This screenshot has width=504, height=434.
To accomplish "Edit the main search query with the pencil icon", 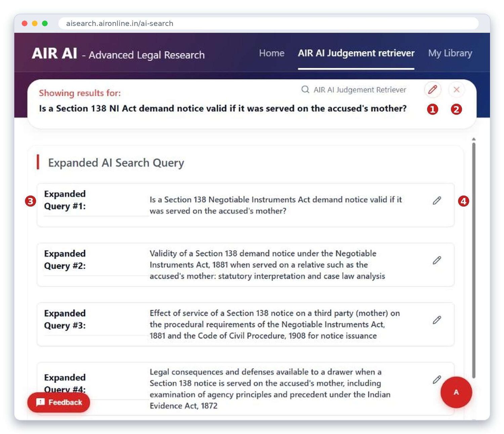I will coord(432,89).
